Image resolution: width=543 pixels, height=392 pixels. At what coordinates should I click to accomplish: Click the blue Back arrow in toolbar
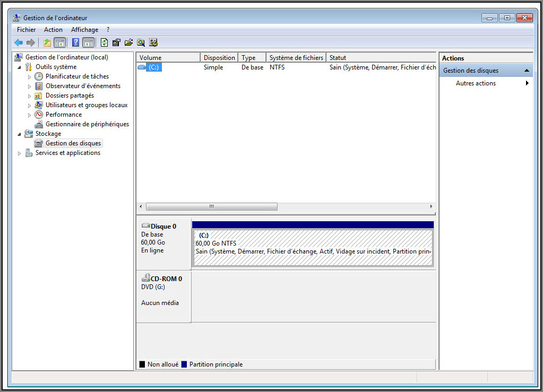click(19, 43)
